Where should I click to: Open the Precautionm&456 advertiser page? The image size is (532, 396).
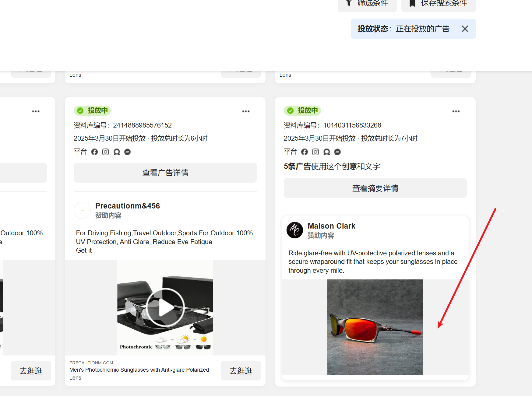point(127,206)
